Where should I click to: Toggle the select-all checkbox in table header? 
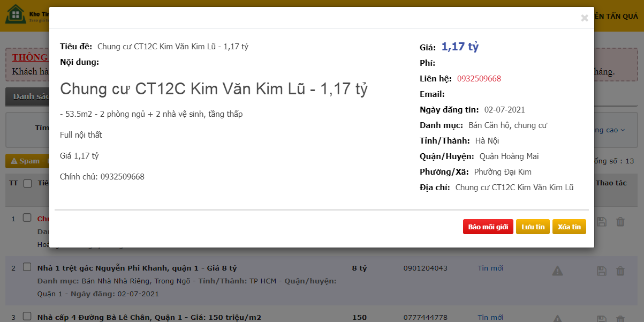click(x=27, y=183)
